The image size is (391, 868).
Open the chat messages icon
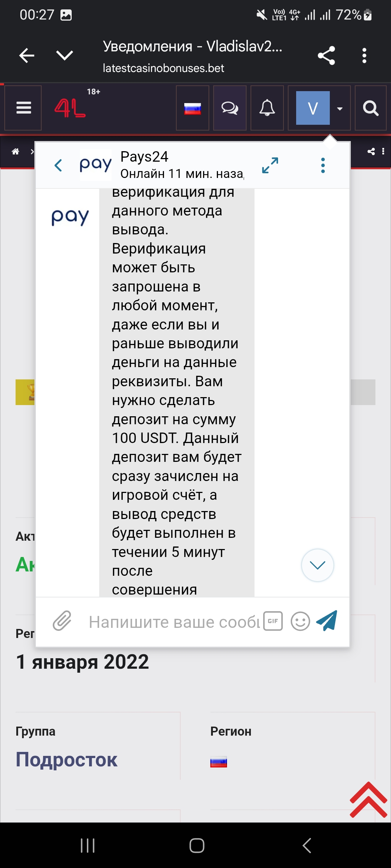point(230,108)
